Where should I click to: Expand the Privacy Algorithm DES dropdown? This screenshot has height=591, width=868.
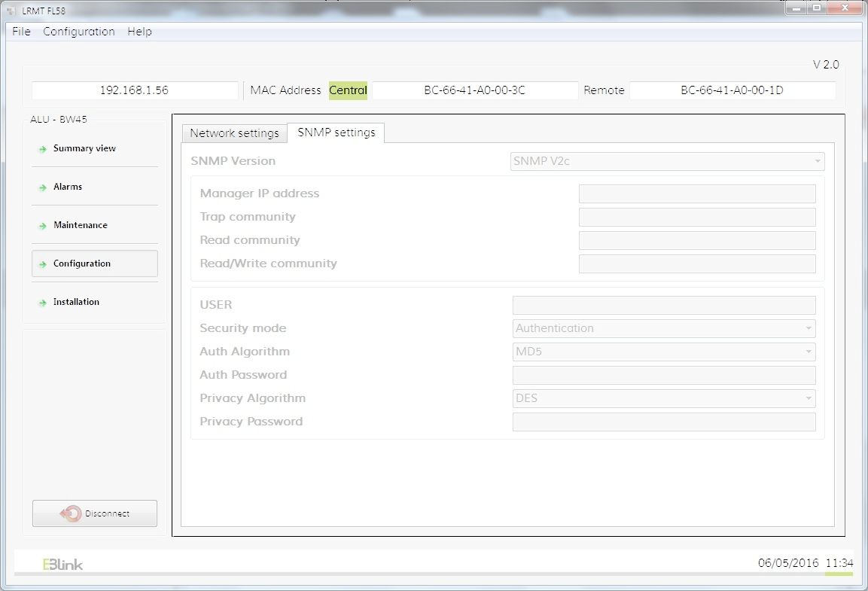[664, 398]
